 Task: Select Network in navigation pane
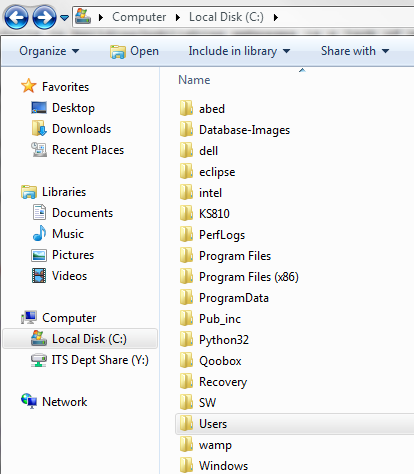pos(64,402)
